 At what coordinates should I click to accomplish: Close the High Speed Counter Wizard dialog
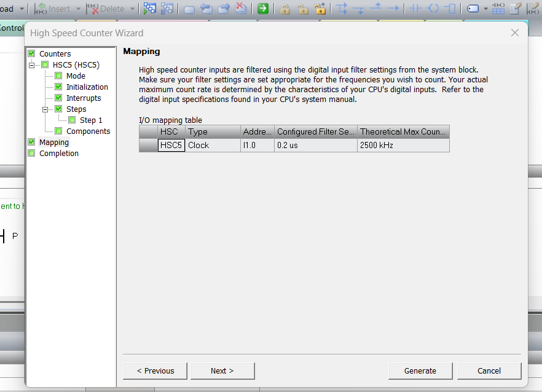(x=515, y=33)
